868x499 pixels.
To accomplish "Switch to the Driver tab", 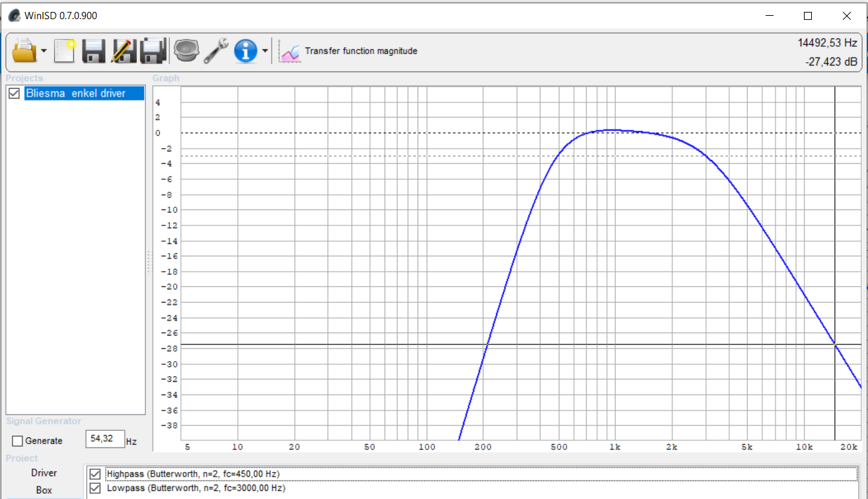I will [x=44, y=473].
